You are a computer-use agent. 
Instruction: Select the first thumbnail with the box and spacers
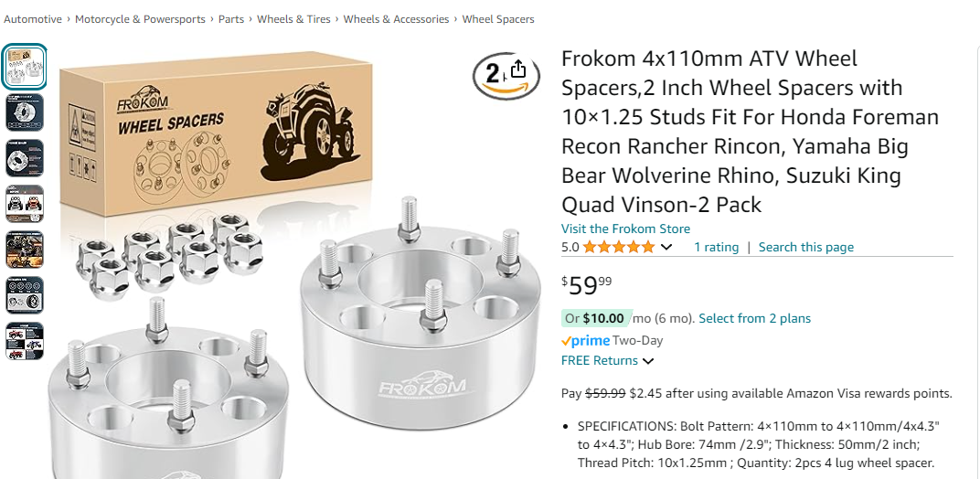click(x=25, y=66)
